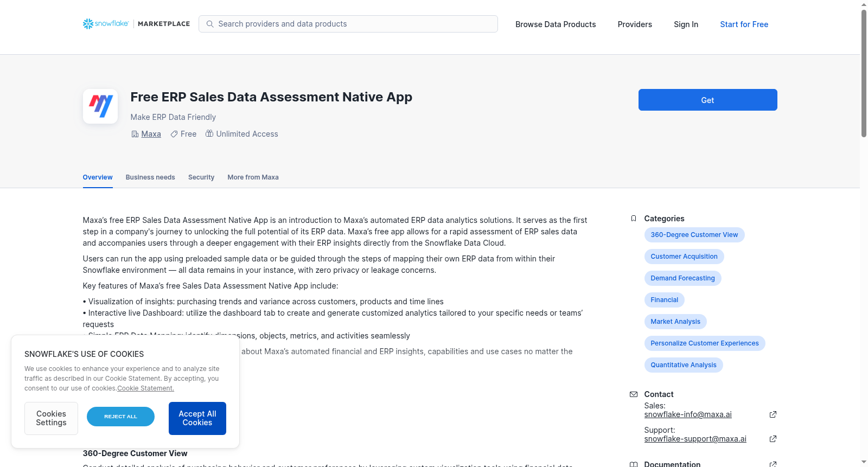
Task: Click the '360-Degree Customer View' section heading
Action: 135,453
